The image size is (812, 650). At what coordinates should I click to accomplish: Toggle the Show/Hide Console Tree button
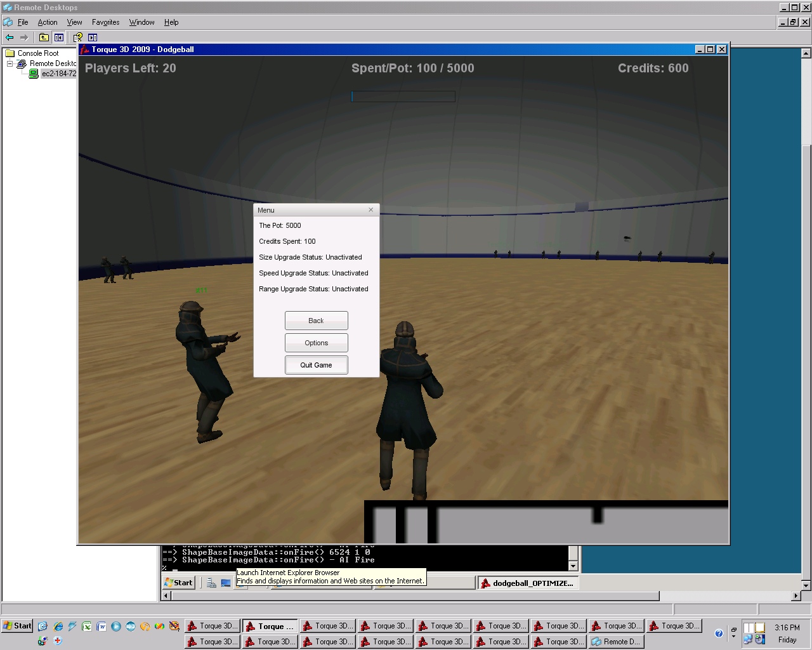(x=59, y=37)
